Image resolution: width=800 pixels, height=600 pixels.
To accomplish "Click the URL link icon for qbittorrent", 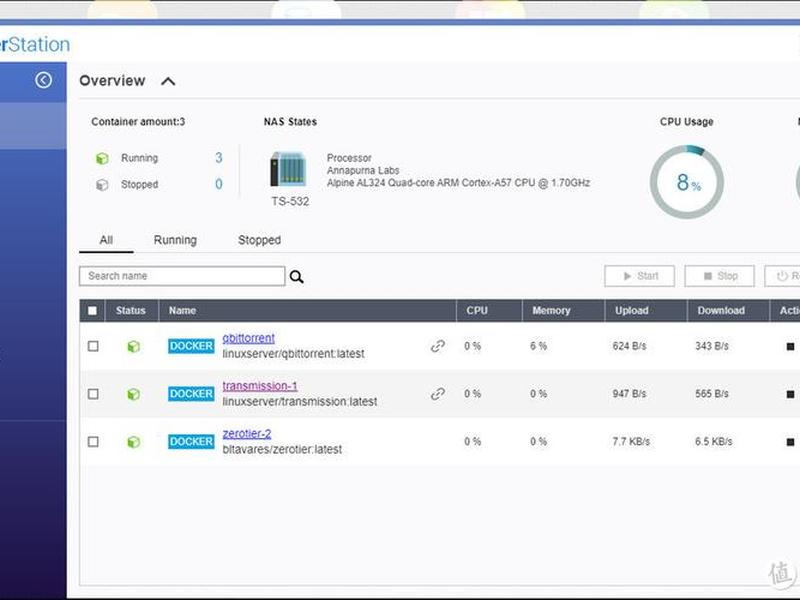I will coord(438,346).
